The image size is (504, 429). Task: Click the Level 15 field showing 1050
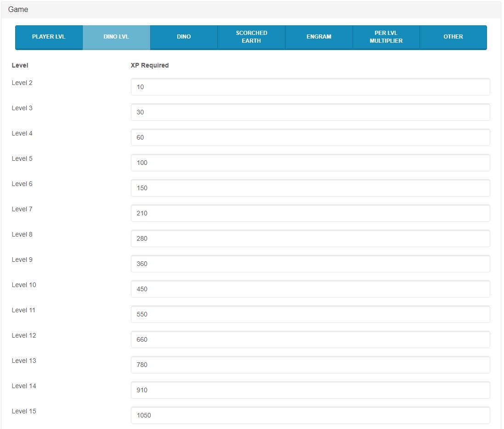click(310, 415)
